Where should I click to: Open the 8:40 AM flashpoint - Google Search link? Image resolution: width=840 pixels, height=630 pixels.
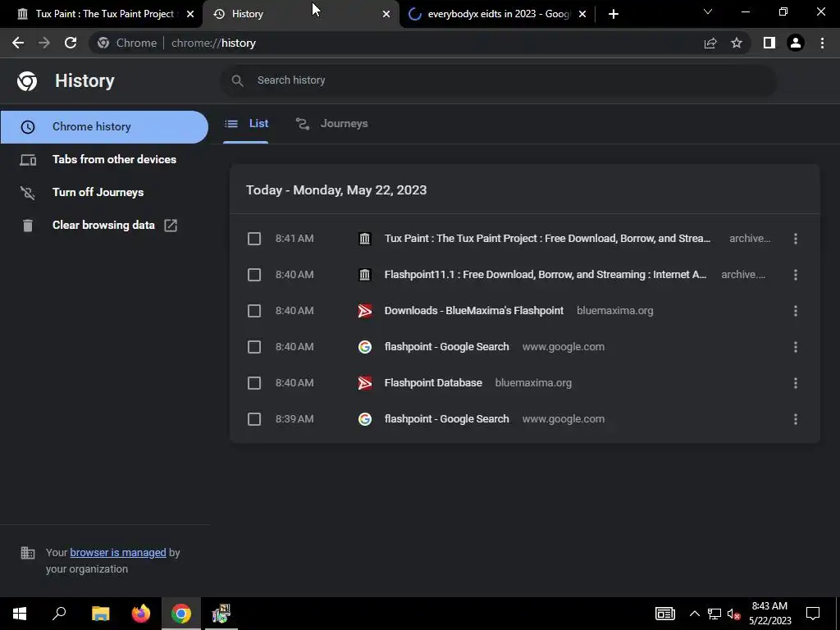(x=447, y=347)
